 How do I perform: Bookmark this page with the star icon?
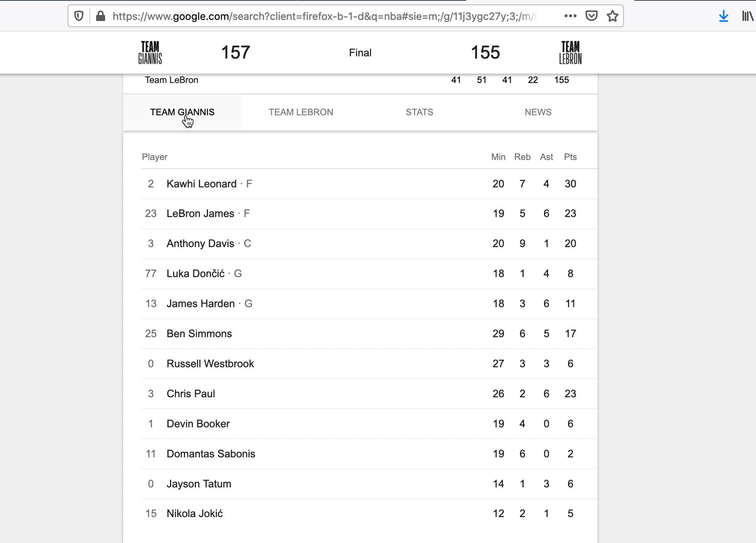(x=612, y=16)
